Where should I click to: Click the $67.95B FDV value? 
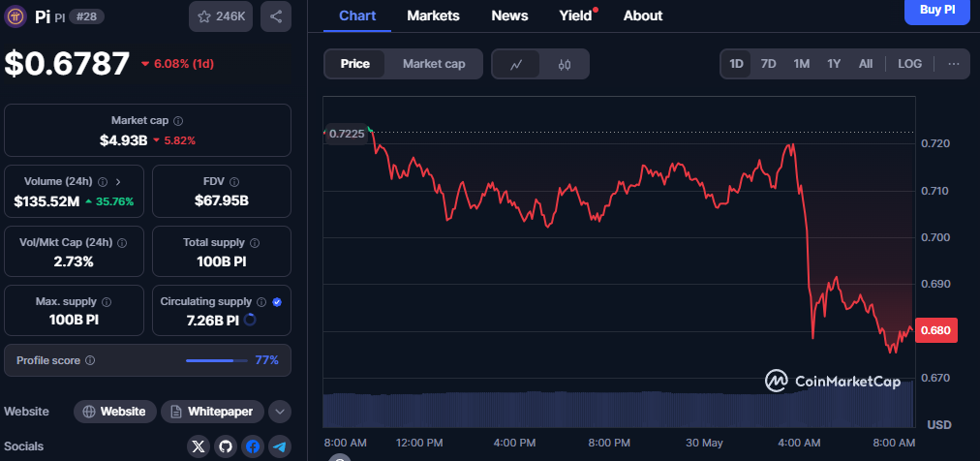pyautogui.click(x=221, y=201)
